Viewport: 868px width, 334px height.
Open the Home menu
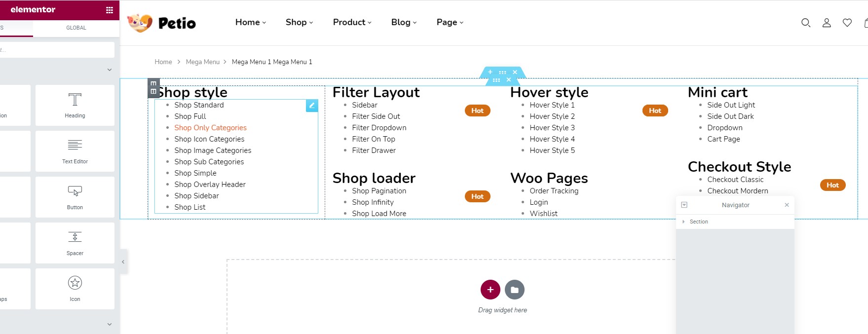pos(251,22)
